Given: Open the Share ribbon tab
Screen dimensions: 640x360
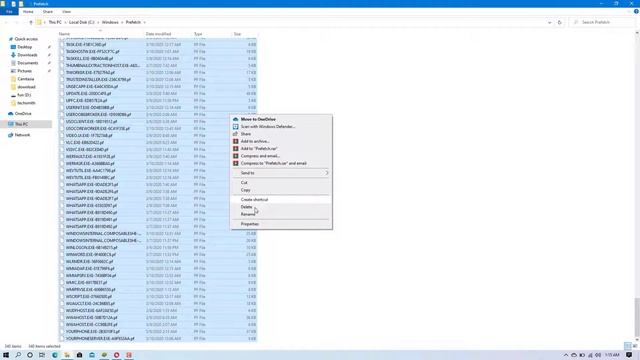Looking at the screenshot, I should 48,11.
